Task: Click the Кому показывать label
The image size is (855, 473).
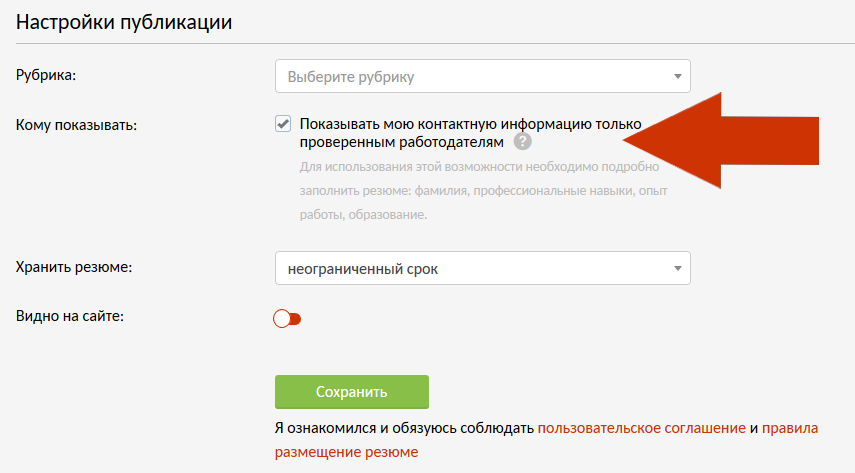Action: (76, 125)
